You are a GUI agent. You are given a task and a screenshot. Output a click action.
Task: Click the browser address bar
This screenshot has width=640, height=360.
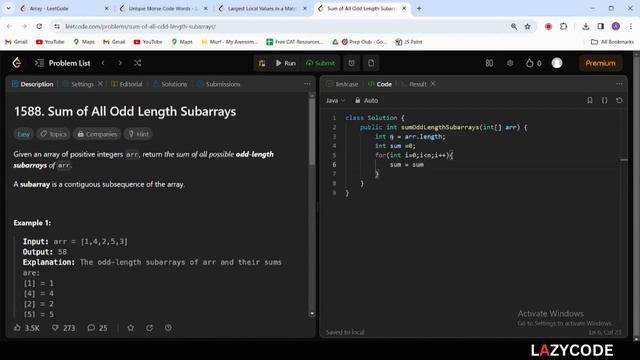(x=282, y=27)
